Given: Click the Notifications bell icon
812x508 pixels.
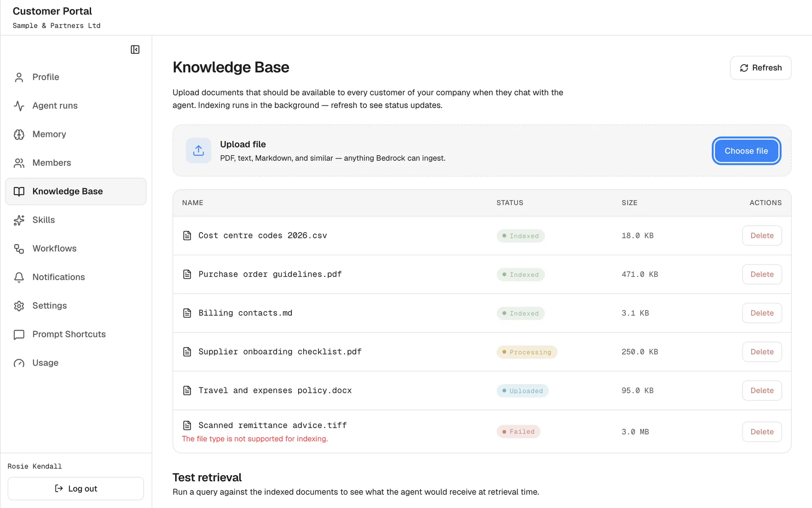Looking at the screenshot, I should coord(19,277).
